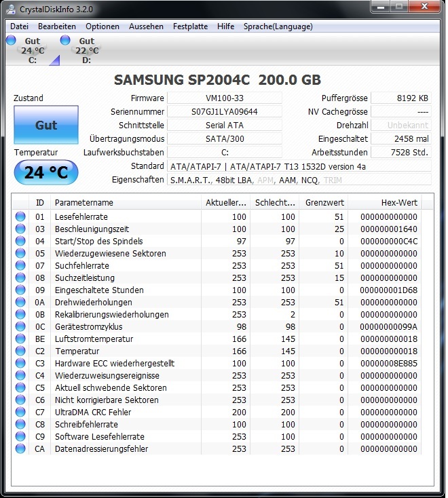Viewport: 448px width, 498px height.
Task: Minimize the CrystalDiskInfo window
Action: click(x=381, y=6)
